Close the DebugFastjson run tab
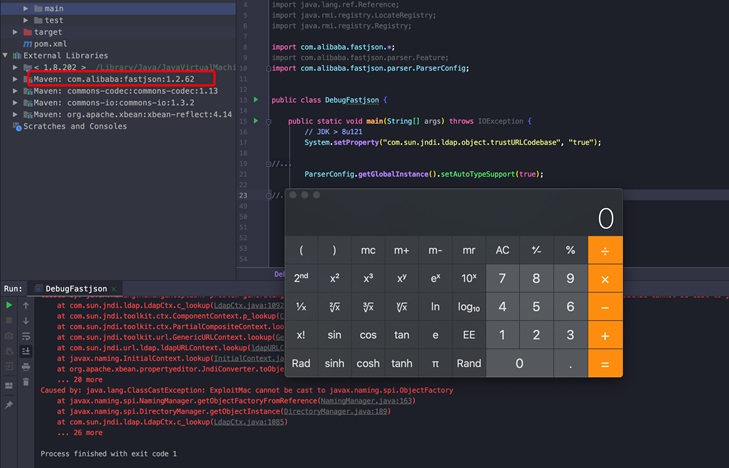 (114, 289)
